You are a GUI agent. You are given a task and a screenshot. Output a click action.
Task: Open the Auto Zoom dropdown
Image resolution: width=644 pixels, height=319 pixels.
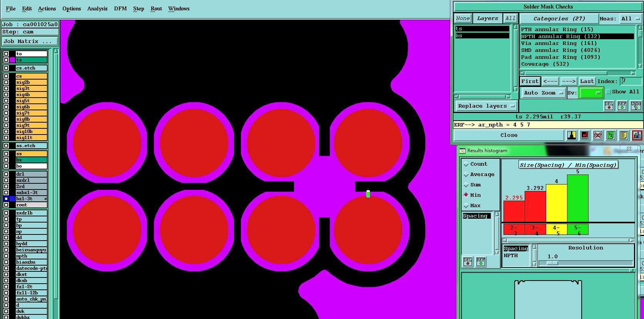click(x=543, y=93)
